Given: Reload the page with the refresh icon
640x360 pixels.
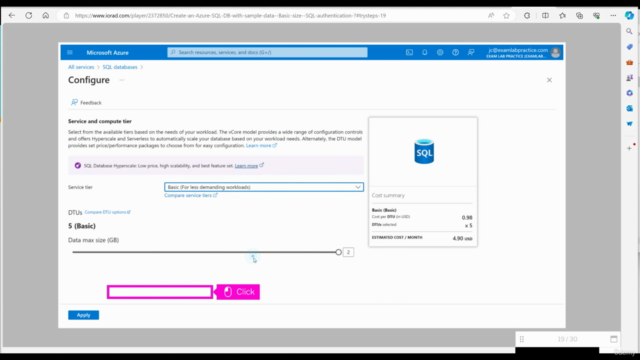Looking at the screenshot, I should (29, 16).
